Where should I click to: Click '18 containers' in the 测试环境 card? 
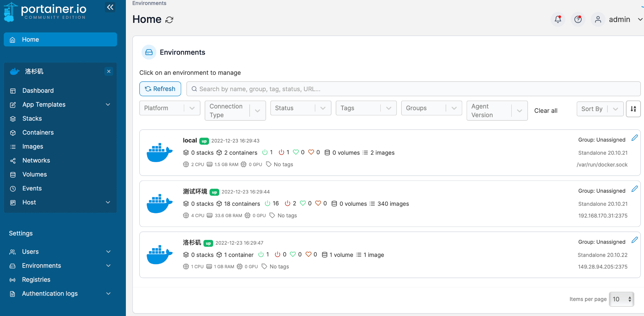pyautogui.click(x=242, y=204)
